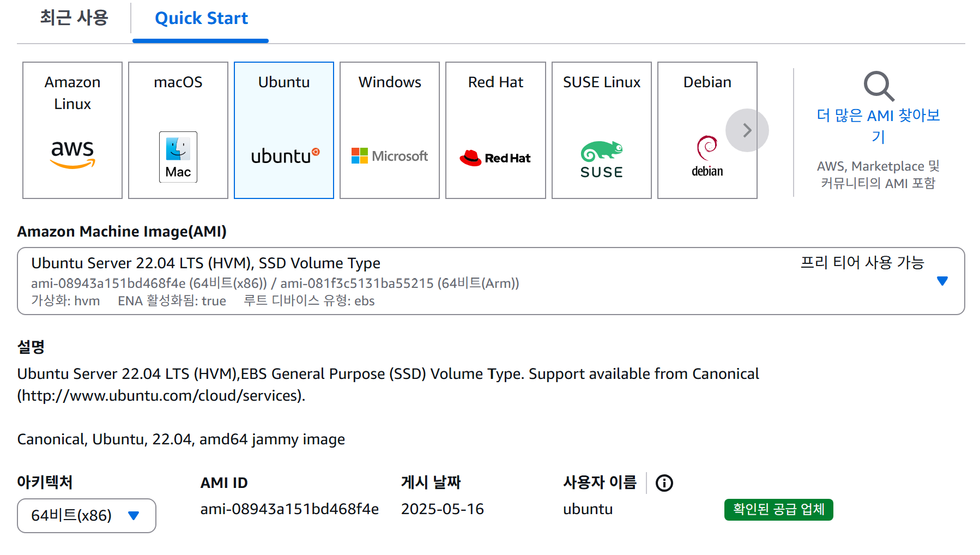Image resolution: width=980 pixels, height=555 pixels.
Task: Select the Debian AMI card
Action: (707, 130)
